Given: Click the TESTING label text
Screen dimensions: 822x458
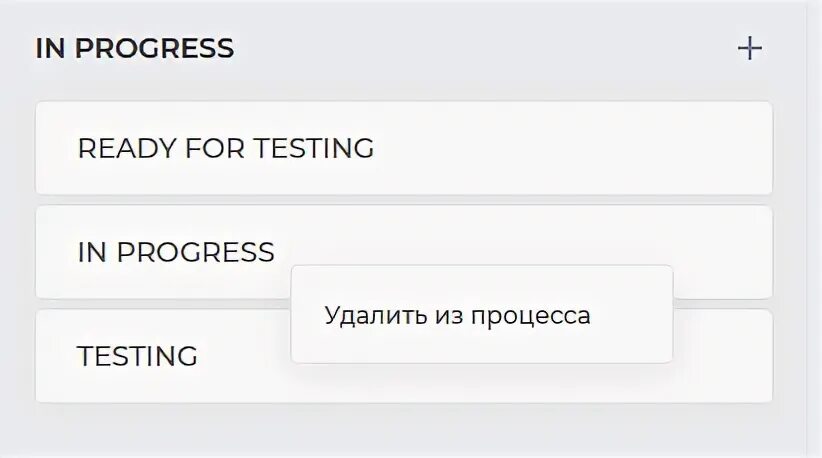Looking at the screenshot, I should tap(137, 356).
